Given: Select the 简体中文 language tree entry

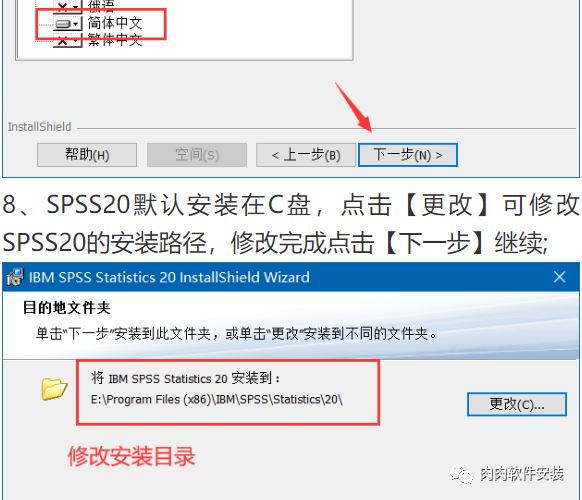Looking at the screenshot, I should (x=115, y=23).
